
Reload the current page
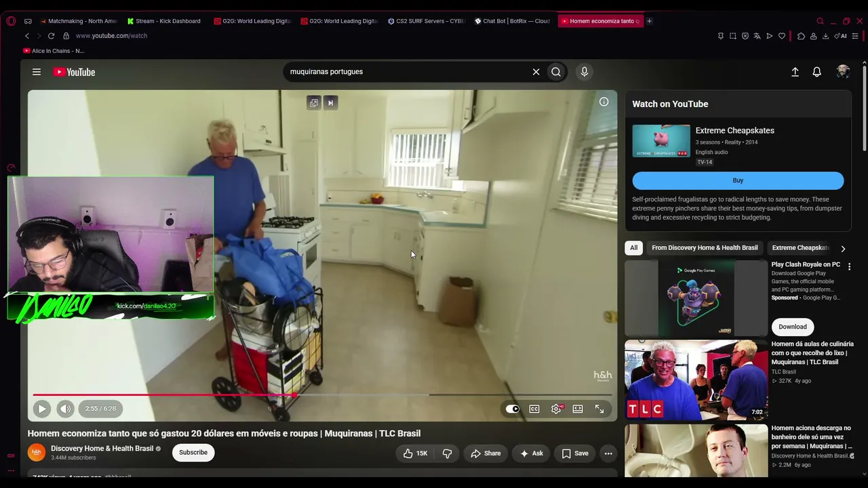[51, 36]
